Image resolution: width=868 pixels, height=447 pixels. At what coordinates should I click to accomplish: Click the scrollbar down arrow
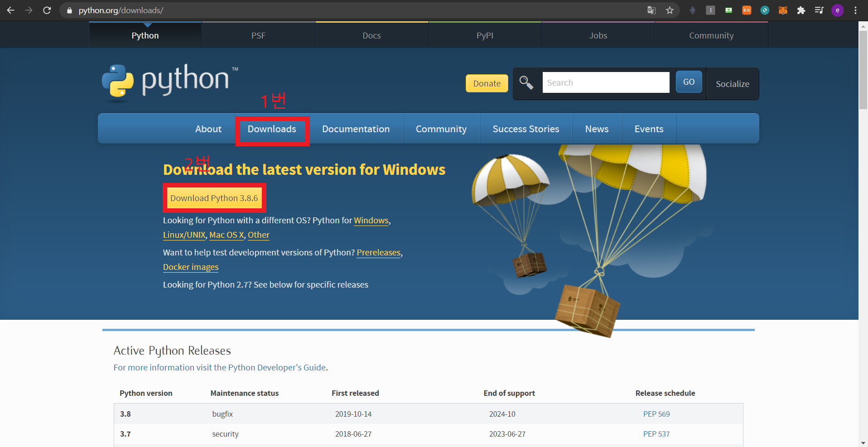click(863, 442)
